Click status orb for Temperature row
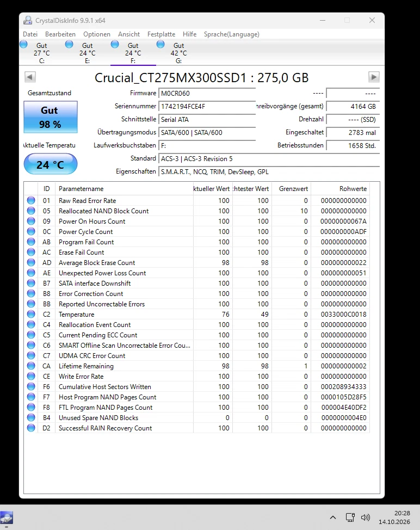The width and height of the screenshot is (420, 530). (x=31, y=315)
